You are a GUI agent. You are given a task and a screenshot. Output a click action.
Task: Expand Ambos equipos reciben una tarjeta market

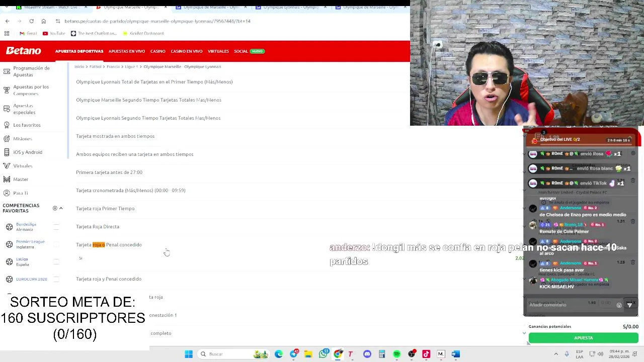pyautogui.click(x=134, y=154)
